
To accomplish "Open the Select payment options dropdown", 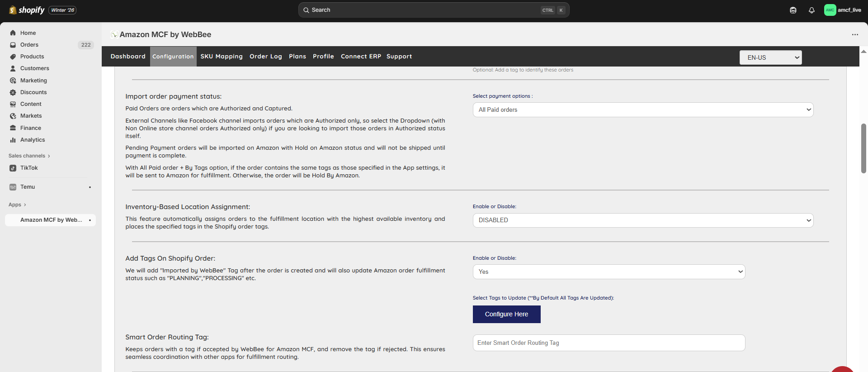I will coord(642,110).
